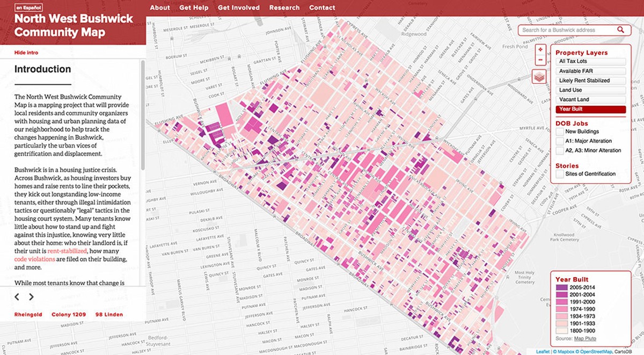The height and width of the screenshot is (355, 644).
Task: Click the intro panel vertical scrollbar
Action: [x=143, y=115]
